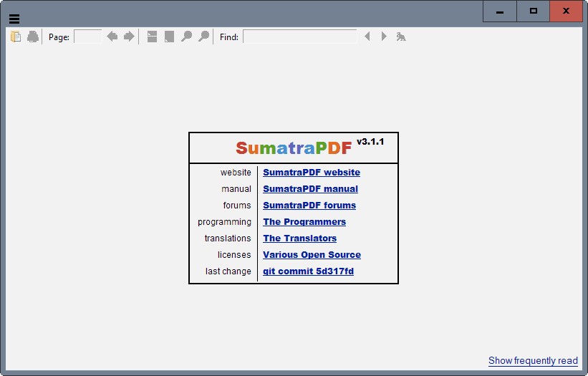
Task: Open The Translators link
Action: pos(299,238)
